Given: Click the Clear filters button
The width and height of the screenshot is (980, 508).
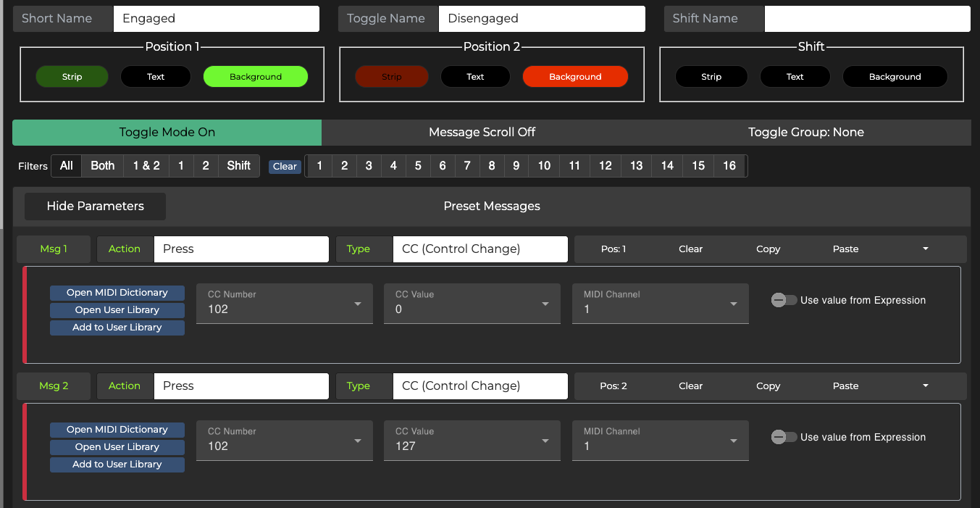Looking at the screenshot, I should (285, 167).
